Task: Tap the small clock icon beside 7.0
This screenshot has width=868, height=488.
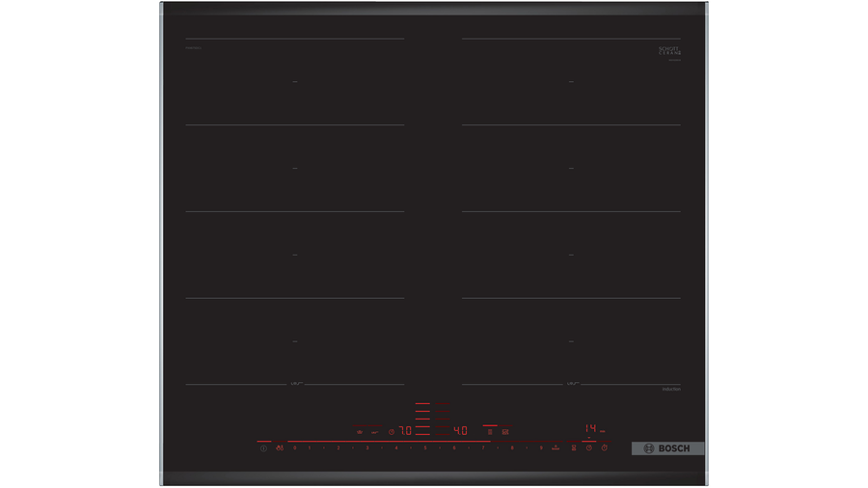Action: coord(392,432)
